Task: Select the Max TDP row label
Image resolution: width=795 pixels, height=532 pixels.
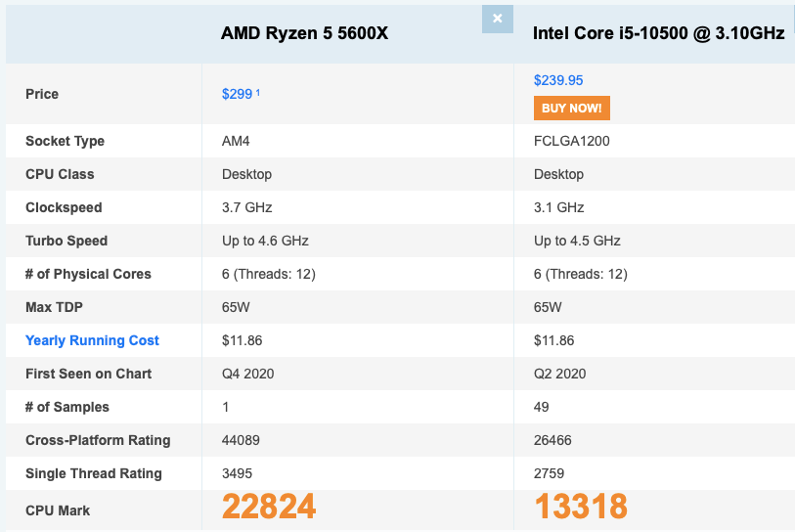Action: pyautogui.click(x=57, y=307)
